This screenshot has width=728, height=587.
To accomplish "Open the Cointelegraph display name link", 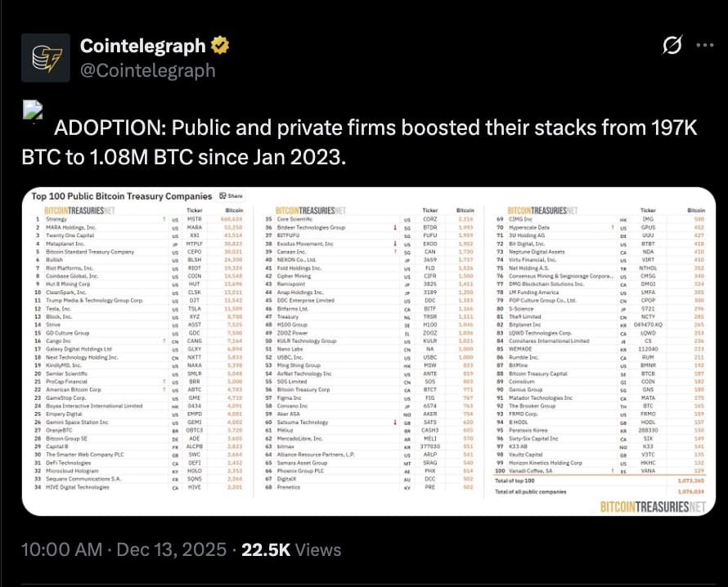I will pyautogui.click(x=144, y=46).
